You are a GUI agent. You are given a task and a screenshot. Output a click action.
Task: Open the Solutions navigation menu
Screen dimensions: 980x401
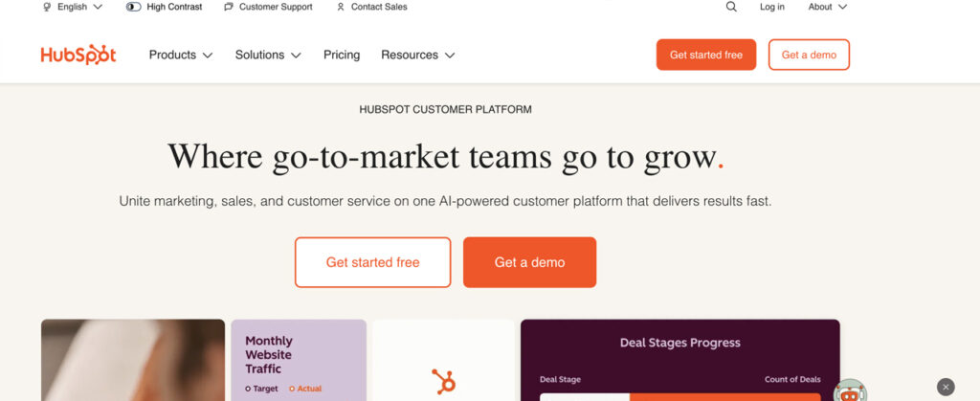pos(268,55)
